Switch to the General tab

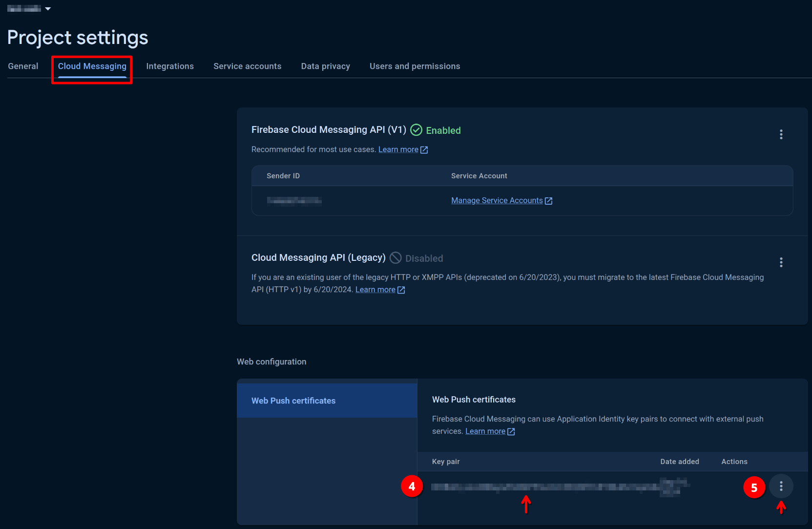[23, 66]
